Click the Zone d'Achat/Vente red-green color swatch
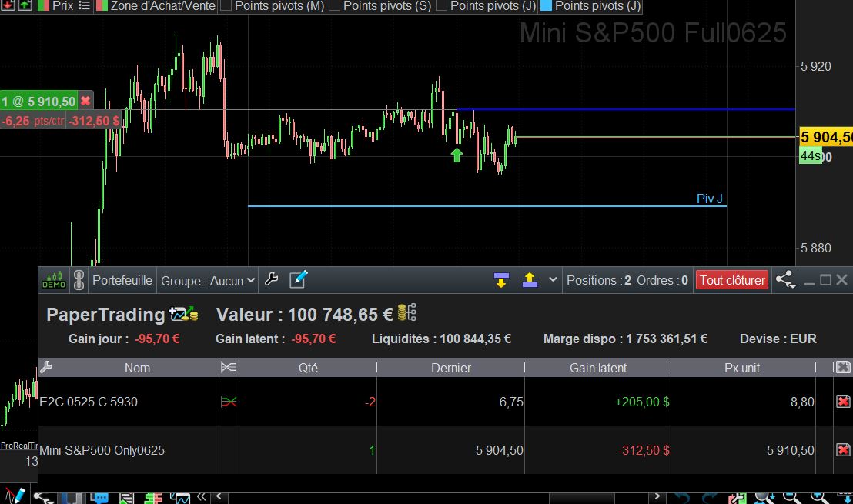This screenshot has width=853, height=504. 102,6
